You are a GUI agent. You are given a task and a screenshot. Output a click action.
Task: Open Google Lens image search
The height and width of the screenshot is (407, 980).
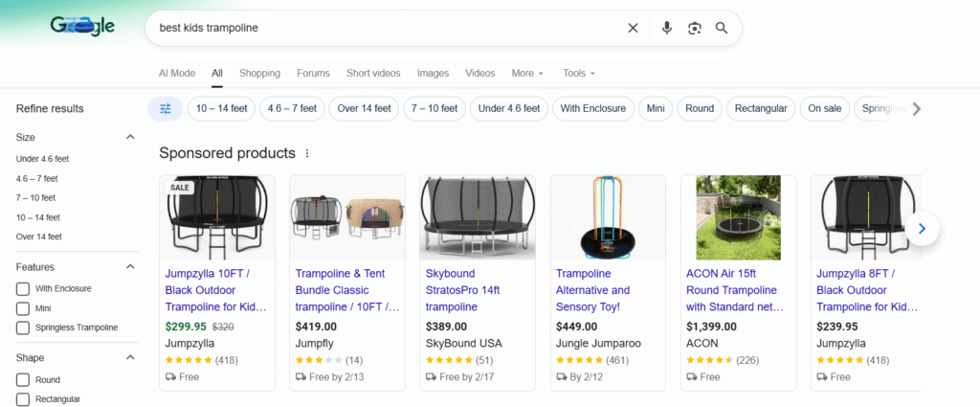[x=695, y=28]
